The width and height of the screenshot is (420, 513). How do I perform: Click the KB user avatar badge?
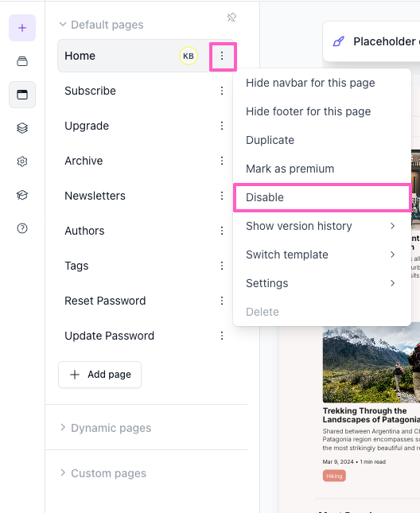point(189,56)
